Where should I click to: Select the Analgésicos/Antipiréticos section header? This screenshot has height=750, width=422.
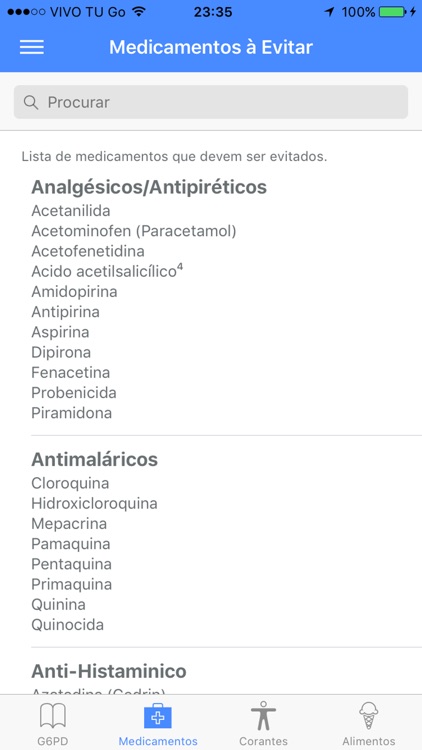point(149,187)
